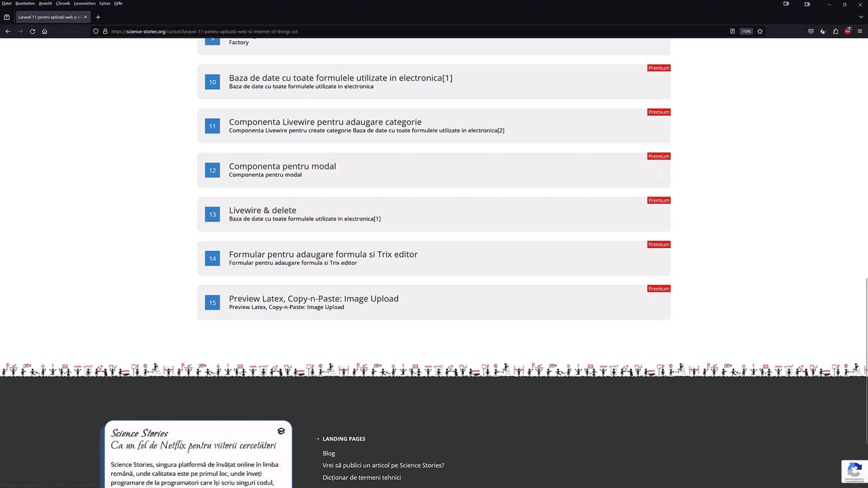Screen dimensions: 868x488
Task: Reset the 110% zoom indicator
Action: 746,31
